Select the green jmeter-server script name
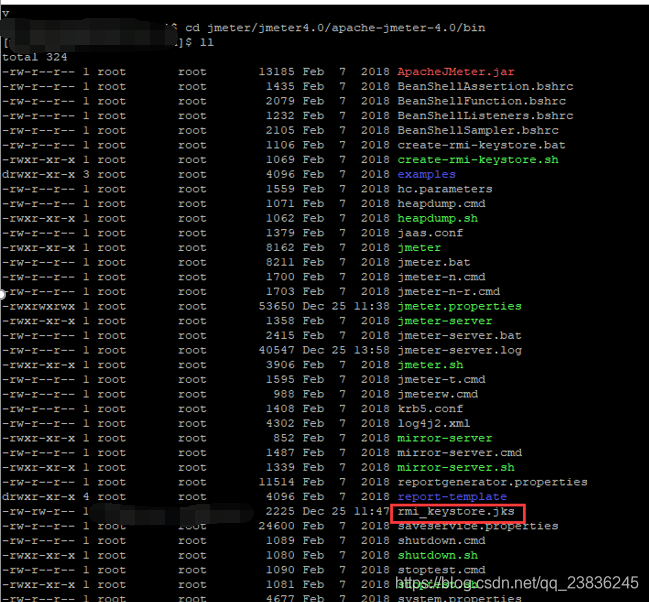649x602 pixels. [x=445, y=321]
